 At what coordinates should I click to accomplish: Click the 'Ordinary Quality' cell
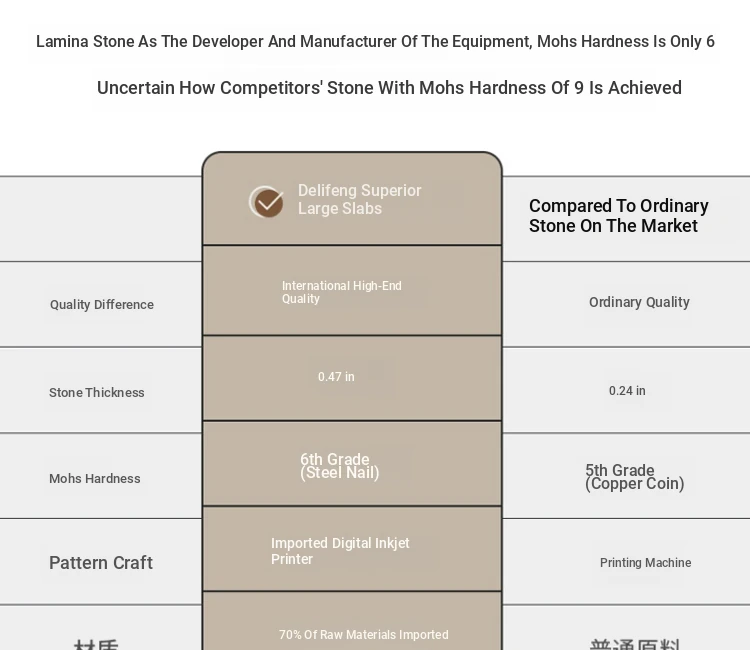click(639, 302)
